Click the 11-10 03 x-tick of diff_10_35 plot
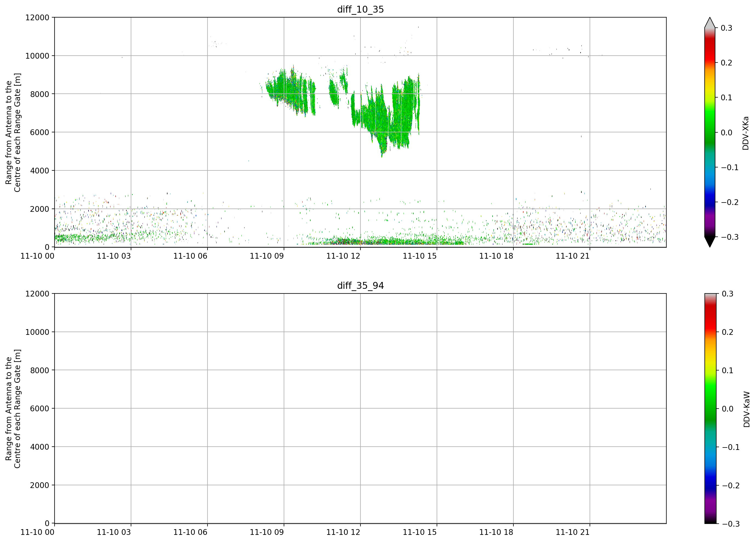The width and height of the screenshot is (756, 542). (114, 256)
